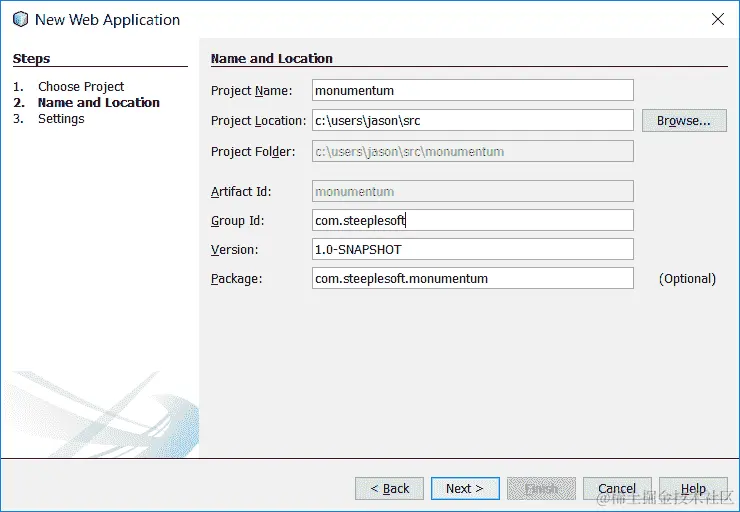Cancel the project wizard
The image size is (740, 512).
click(617, 488)
